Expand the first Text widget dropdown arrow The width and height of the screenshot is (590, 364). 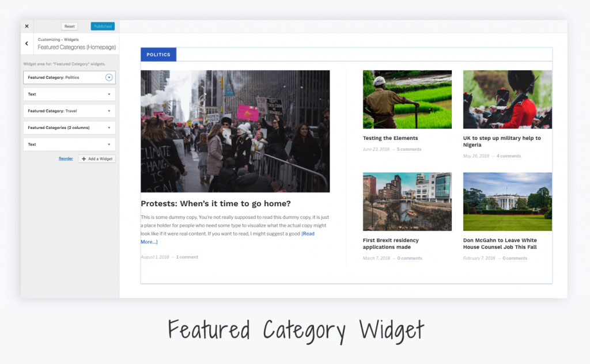click(109, 94)
